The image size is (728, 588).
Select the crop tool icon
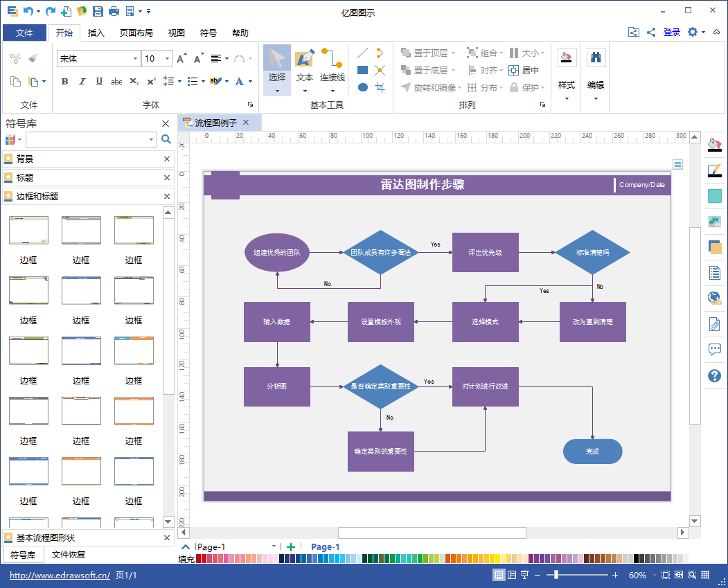[x=380, y=87]
